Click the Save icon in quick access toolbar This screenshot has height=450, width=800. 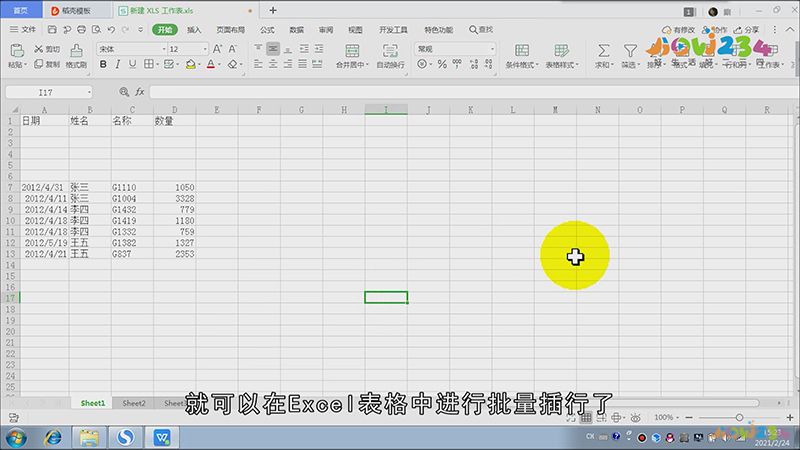(x=52, y=30)
